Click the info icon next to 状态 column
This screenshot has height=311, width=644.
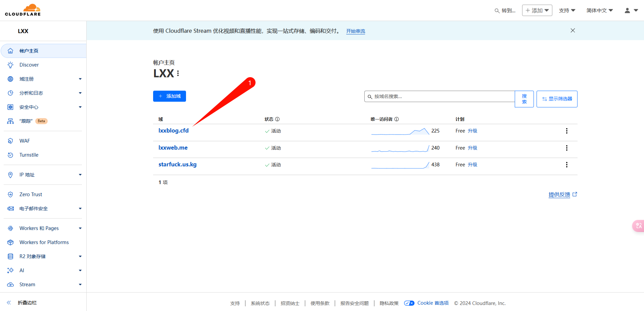(x=277, y=119)
